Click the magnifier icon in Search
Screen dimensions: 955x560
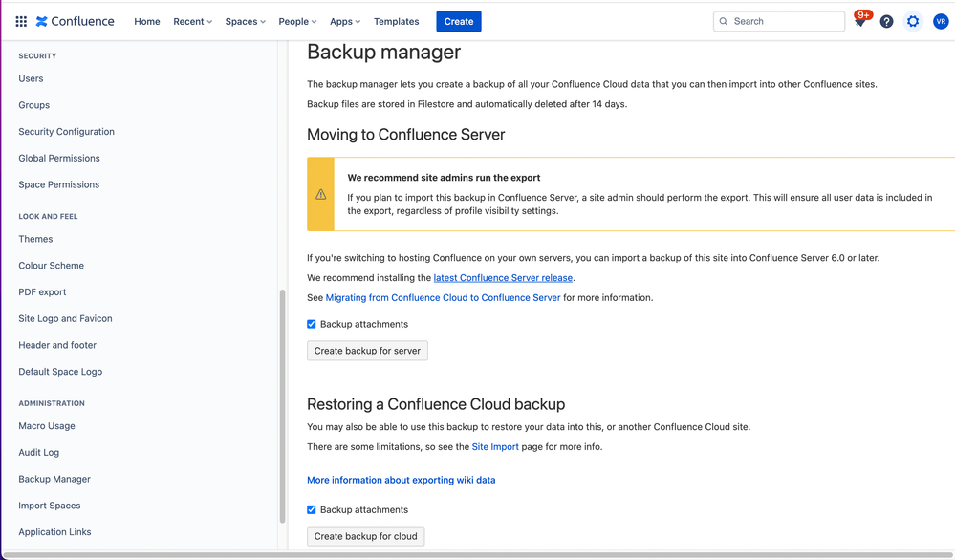click(x=724, y=21)
